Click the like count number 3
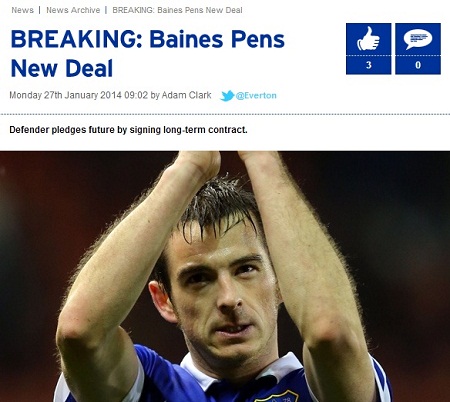 (x=369, y=65)
